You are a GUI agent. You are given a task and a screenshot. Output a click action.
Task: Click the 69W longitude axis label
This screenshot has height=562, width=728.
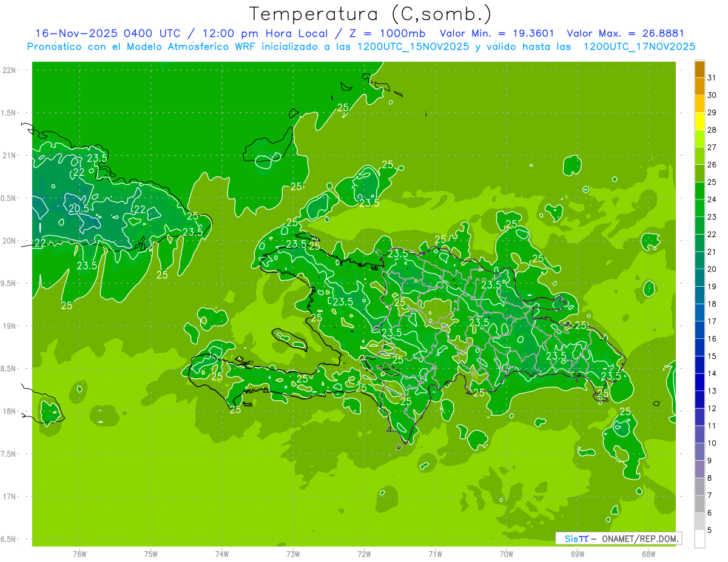[x=578, y=554]
